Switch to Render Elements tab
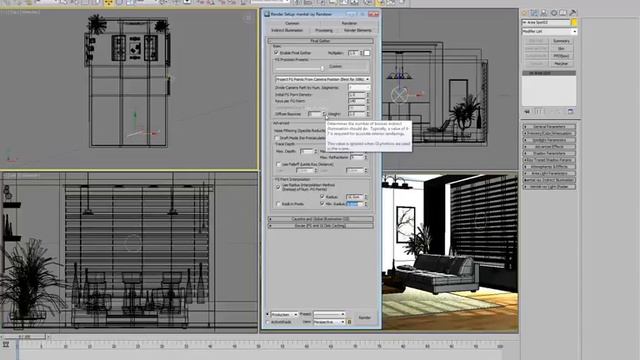 pyautogui.click(x=358, y=30)
